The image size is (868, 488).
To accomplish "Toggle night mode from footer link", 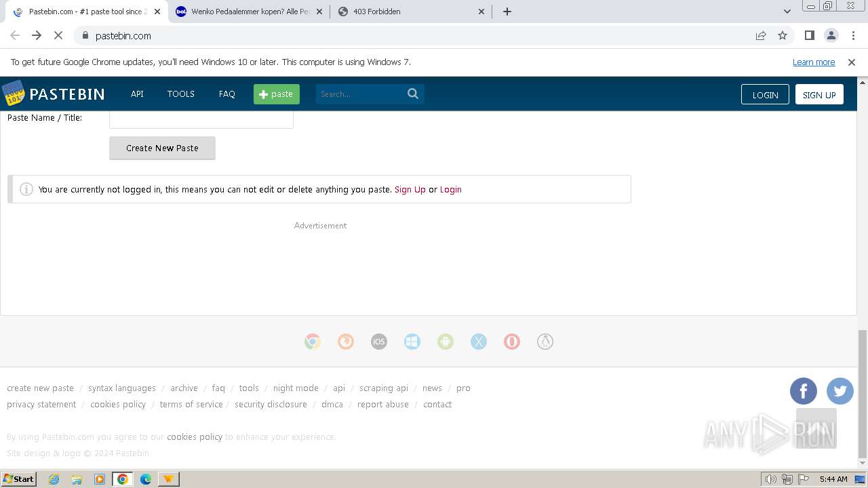I will 296,388.
